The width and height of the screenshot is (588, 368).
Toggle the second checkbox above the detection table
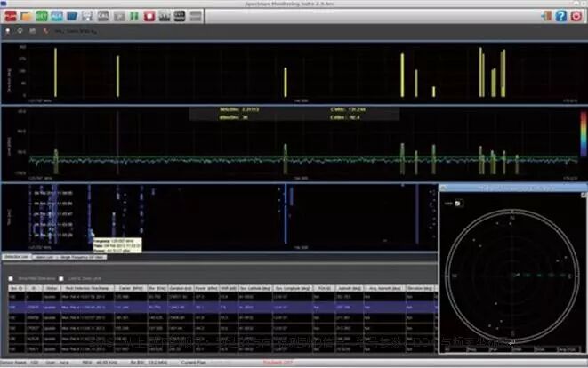(x=61, y=278)
